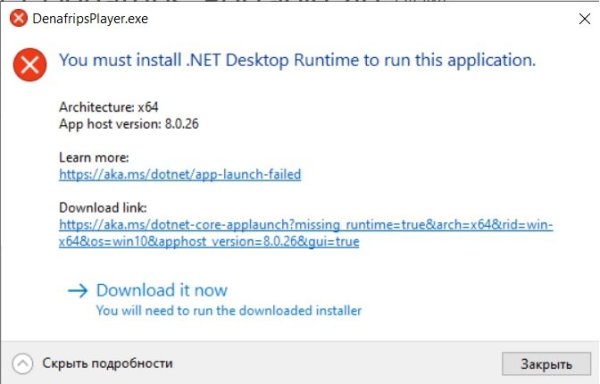The width and height of the screenshot is (600, 384).
Task: Click the 'You must install .NET Desktop Runtime' heading
Action: (x=297, y=60)
